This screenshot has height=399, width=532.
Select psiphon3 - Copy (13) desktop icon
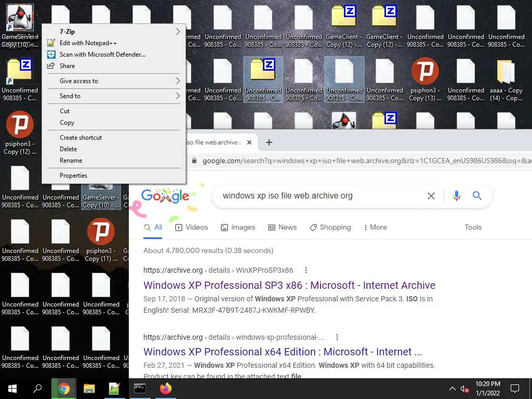click(x=425, y=79)
